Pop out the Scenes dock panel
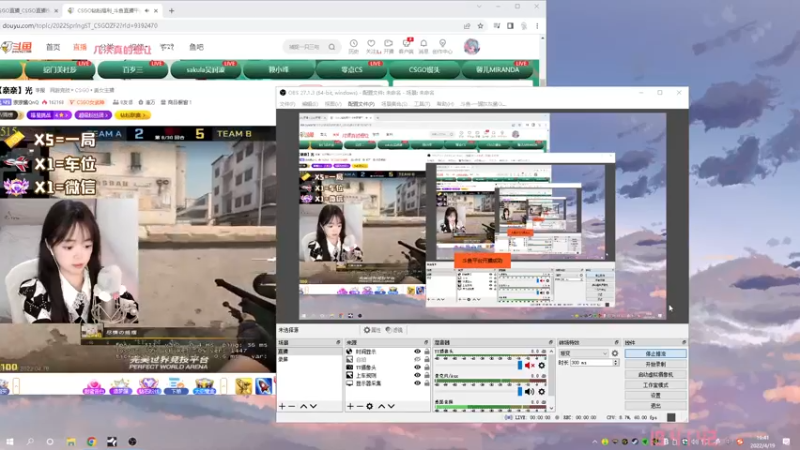This screenshot has height=450, width=800. (x=338, y=342)
